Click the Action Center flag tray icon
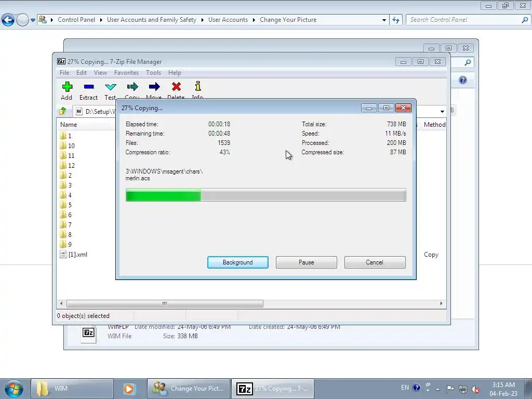Screen dimensions: 532x399 pyautogui.click(x=450, y=389)
